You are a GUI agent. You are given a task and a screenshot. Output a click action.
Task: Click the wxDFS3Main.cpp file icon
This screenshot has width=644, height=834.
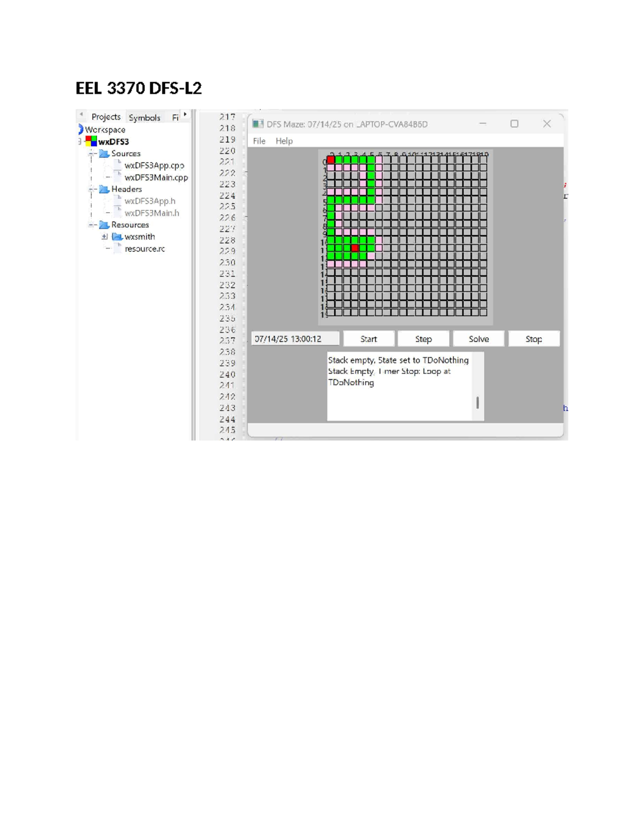click(x=118, y=176)
